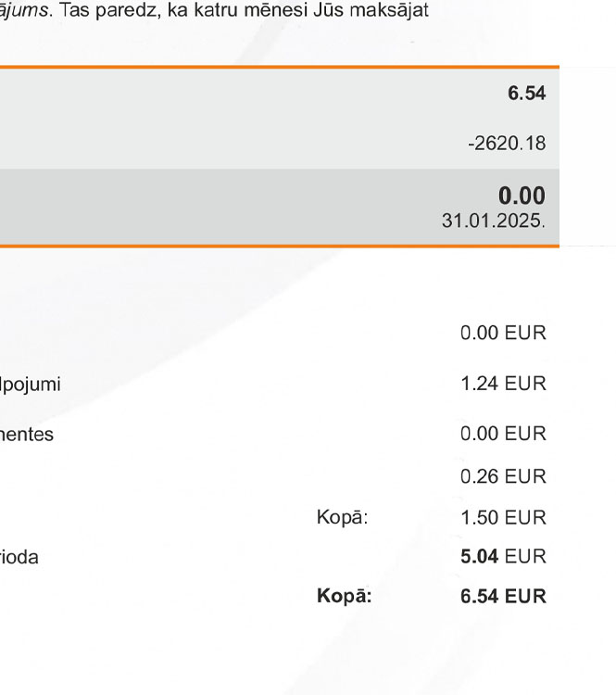616x695 pixels.
Task: Click the Kopā label beside 1.50 EUR
Action: point(342,518)
